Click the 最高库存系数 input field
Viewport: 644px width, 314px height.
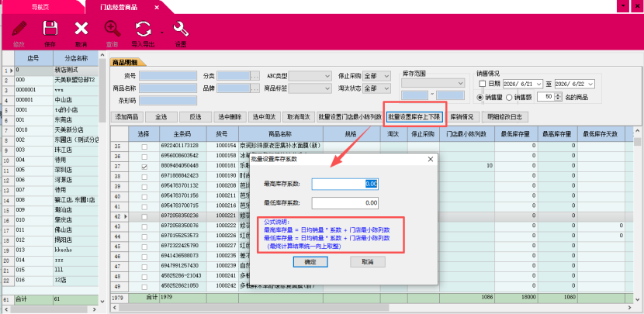click(x=345, y=184)
